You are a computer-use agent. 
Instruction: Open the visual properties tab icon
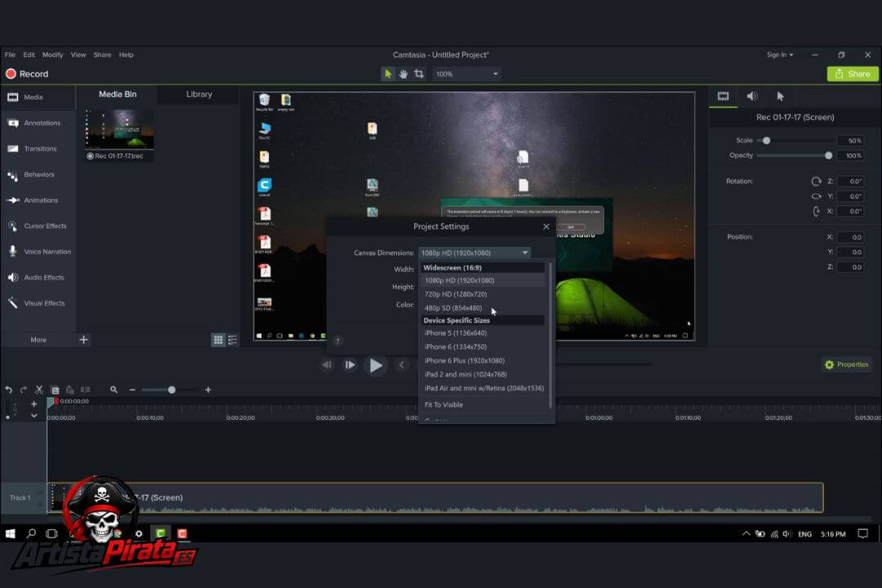coord(723,96)
